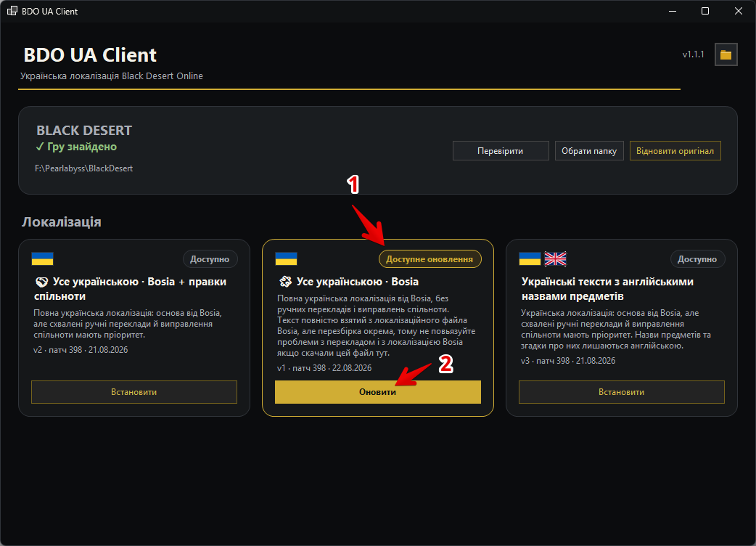The height and width of the screenshot is (546, 756).
Task: Minimize the BDO UA Client window
Action: coord(673,11)
